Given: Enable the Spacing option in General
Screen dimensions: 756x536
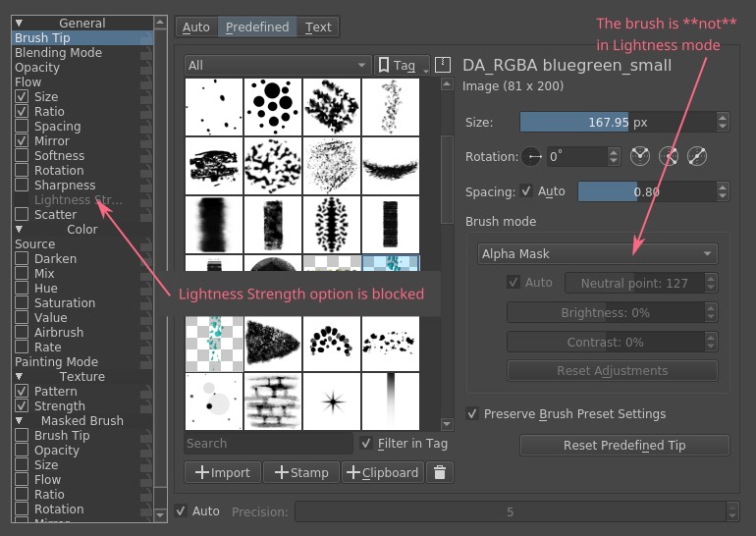Looking at the screenshot, I should 22,127.
